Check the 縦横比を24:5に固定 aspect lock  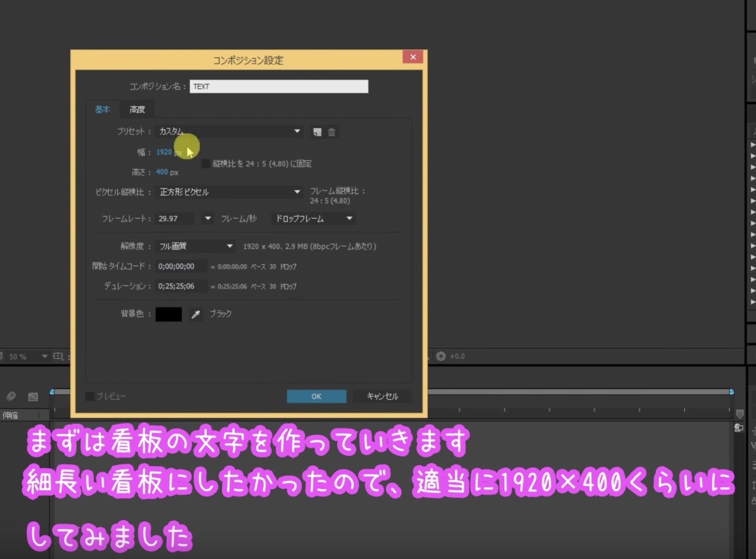tap(206, 163)
